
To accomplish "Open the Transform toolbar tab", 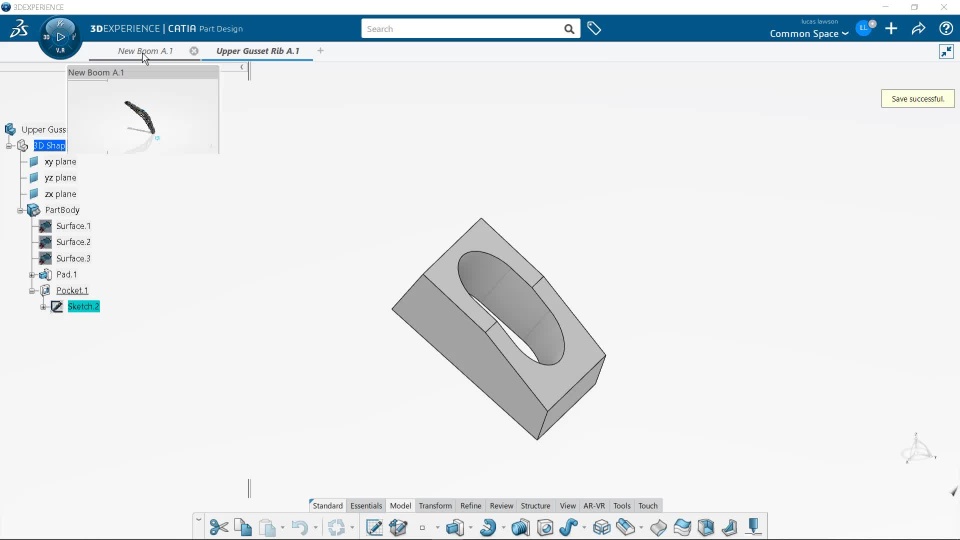I will (435, 506).
